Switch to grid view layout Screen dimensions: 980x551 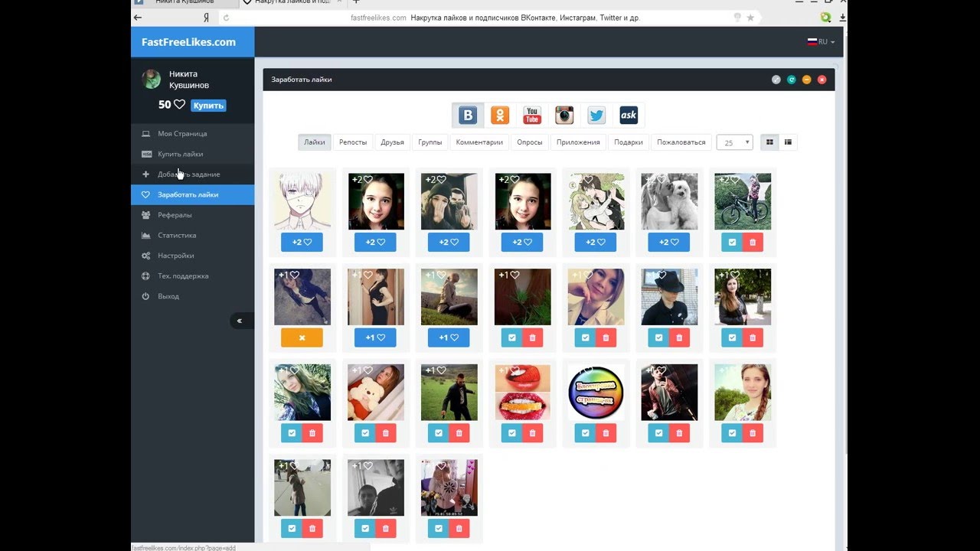point(769,142)
